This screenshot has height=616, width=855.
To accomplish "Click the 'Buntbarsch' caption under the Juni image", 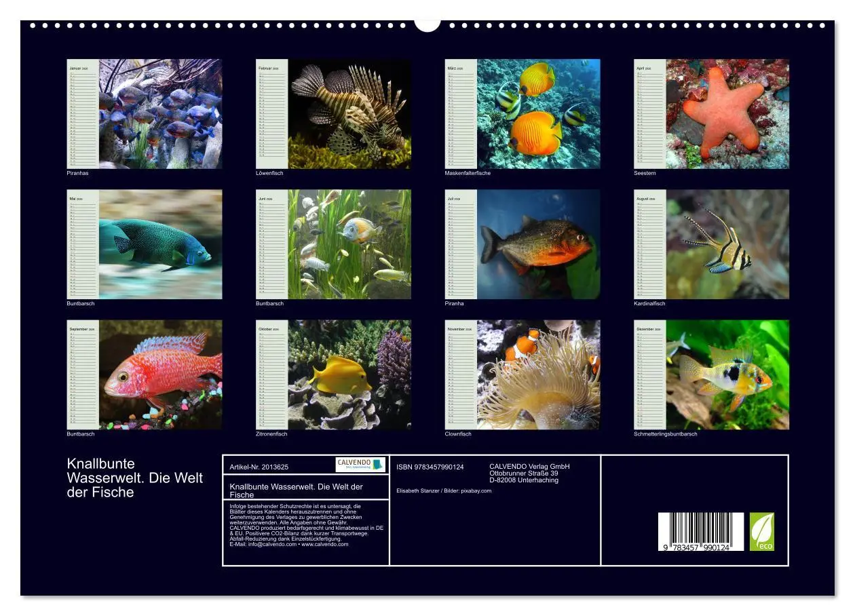I will tap(269, 303).
